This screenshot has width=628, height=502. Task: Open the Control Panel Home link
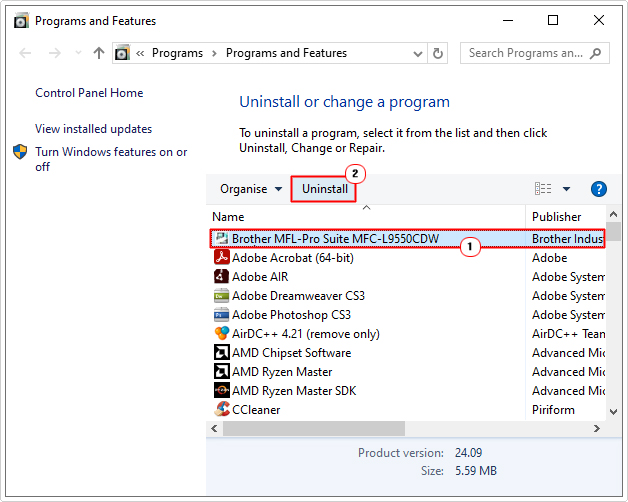click(89, 93)
